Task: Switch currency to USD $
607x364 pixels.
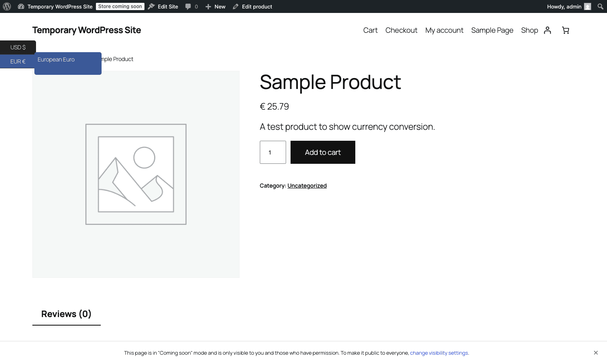Action: 18,47
